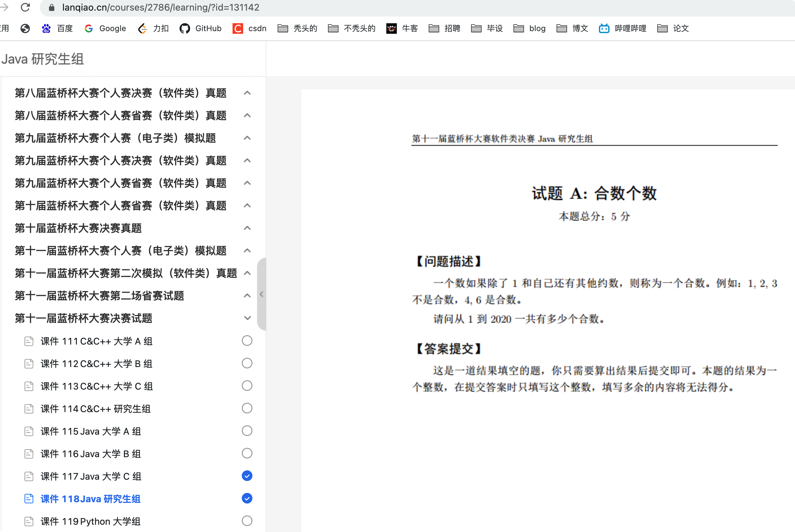
Task: Open the Baidu bookmark paw icon
Action: [46, 28]
